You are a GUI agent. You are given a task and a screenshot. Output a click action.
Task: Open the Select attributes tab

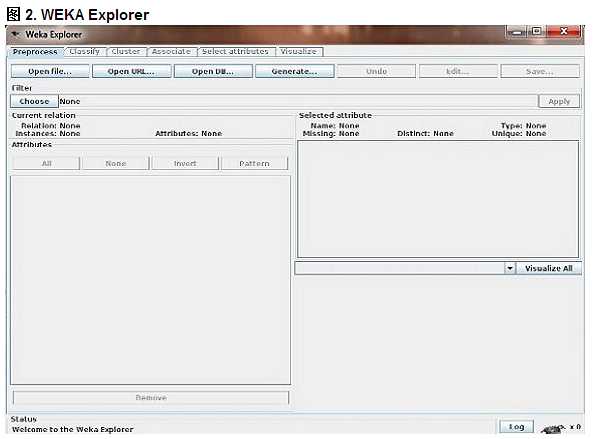click(235, 51)
